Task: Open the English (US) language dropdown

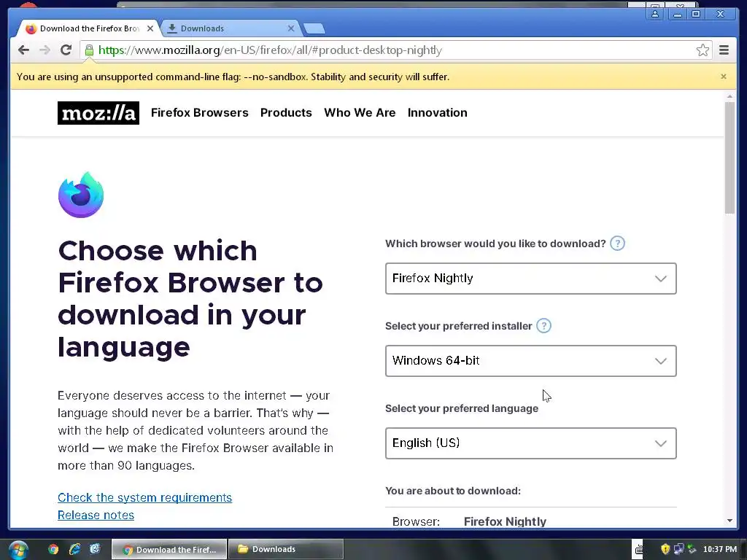Action: click(x=531, y=443)
